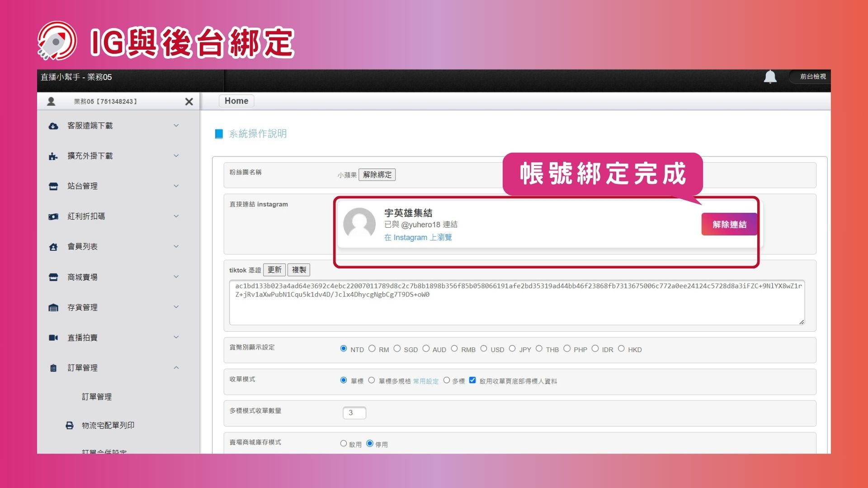Screen dimensions: 868x488
Task: Open the 在 Instagram 上瀏覽 link
Action: [x=418, y=238]
